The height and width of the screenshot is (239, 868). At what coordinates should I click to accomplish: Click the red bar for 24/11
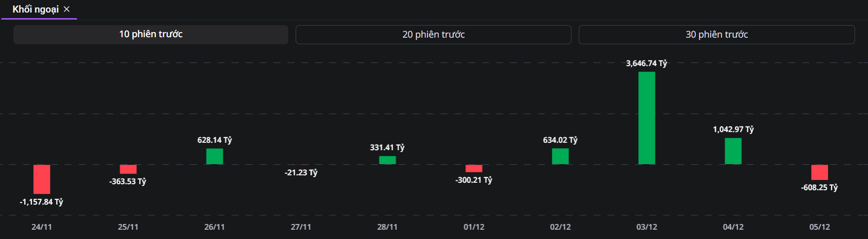pyautogui.click(x=42, y=179)
